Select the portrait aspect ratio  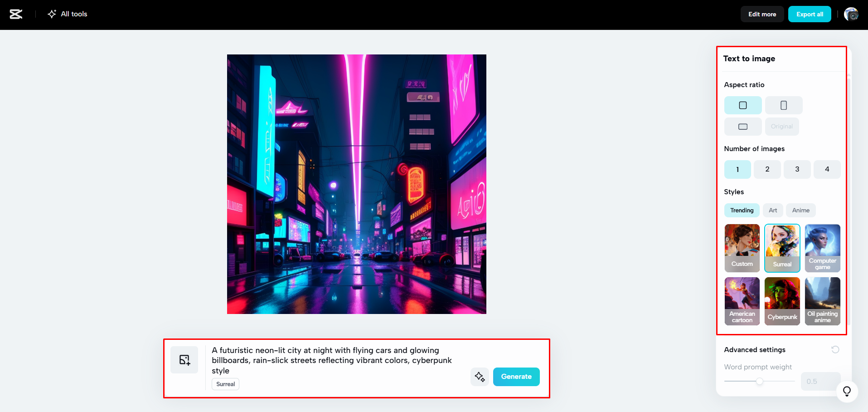(783, 105)
